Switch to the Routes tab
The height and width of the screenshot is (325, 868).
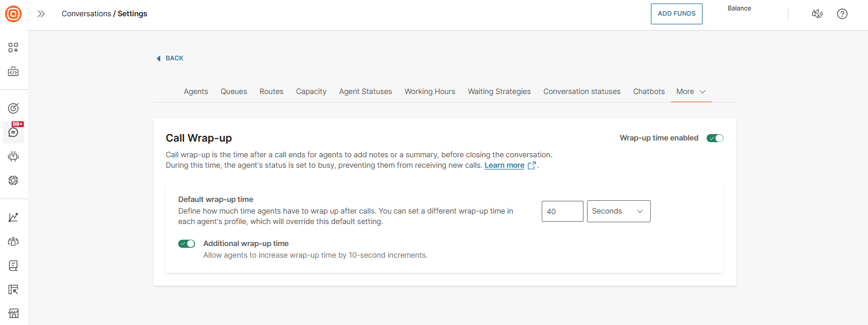pos(272,92)
